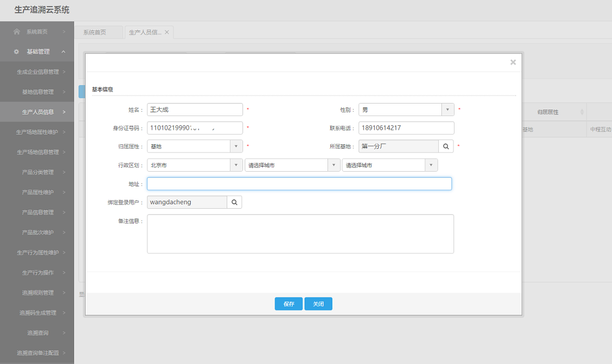Open 生产场地信息管理 in sidebar
The width and height of the screenshot is (612, 364).
click(x=37, y=152)
